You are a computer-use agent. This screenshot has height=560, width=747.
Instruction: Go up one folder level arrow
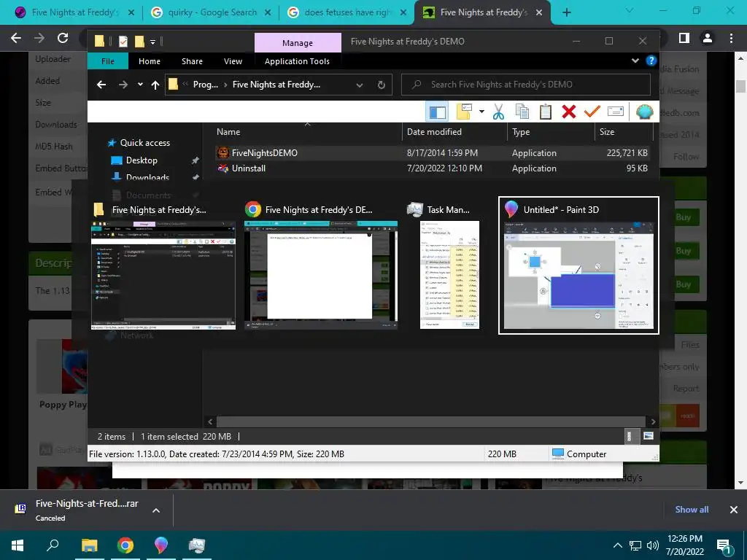[x=155, y=85]
